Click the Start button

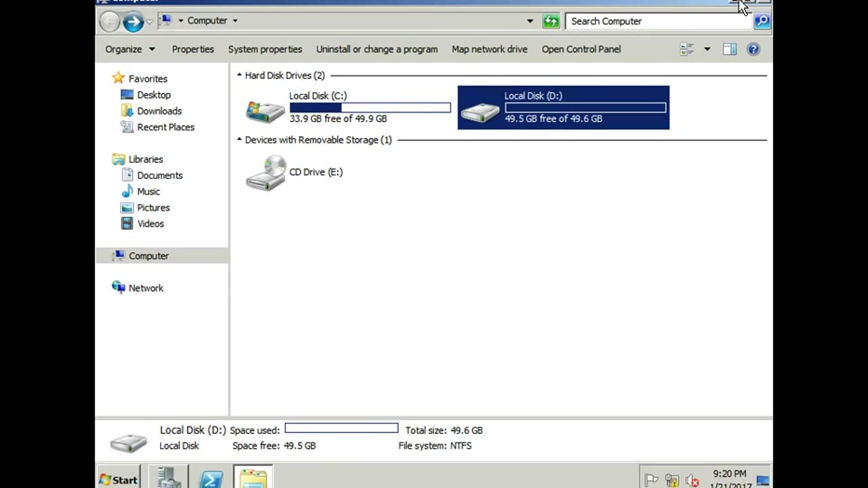(x=118, y=479)
